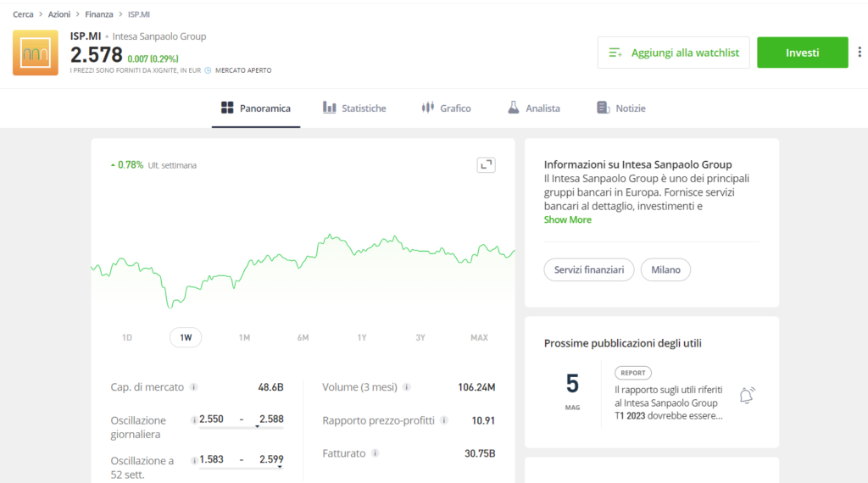Click the clock icon beside Mercato Aperto
The image size is (868, 483).
click(208, 70)
